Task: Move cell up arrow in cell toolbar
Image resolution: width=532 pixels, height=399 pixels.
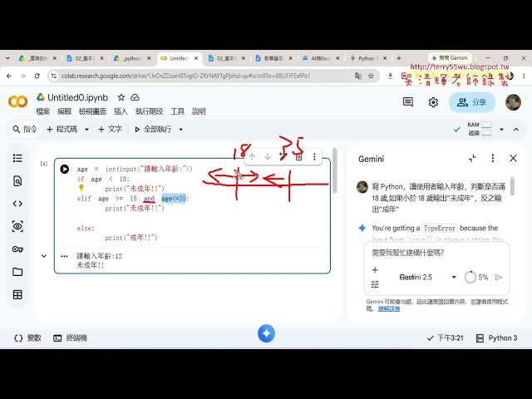Action: tap(252, 157)
